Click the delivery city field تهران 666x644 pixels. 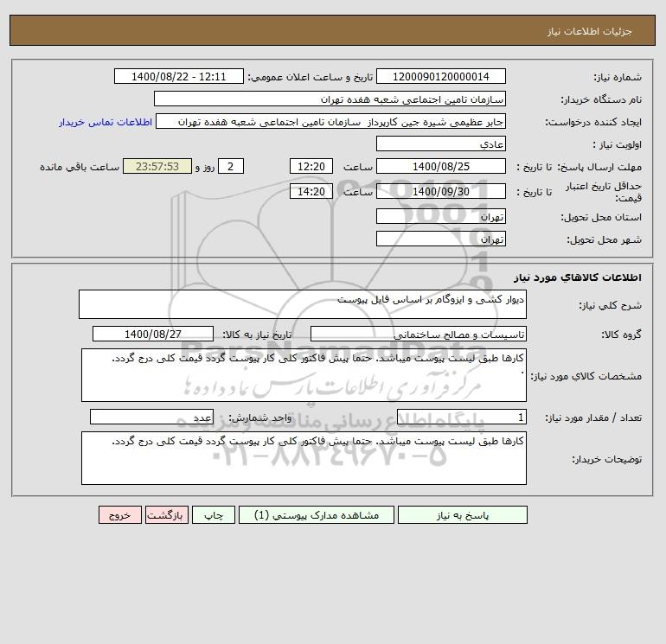pyautogui.click(x=441, y=239)
